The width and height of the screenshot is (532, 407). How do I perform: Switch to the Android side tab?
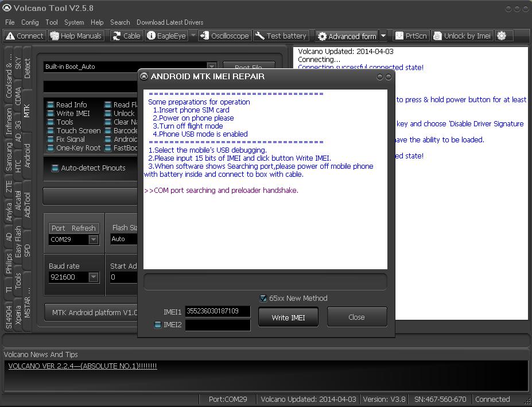tap(27, 156)
